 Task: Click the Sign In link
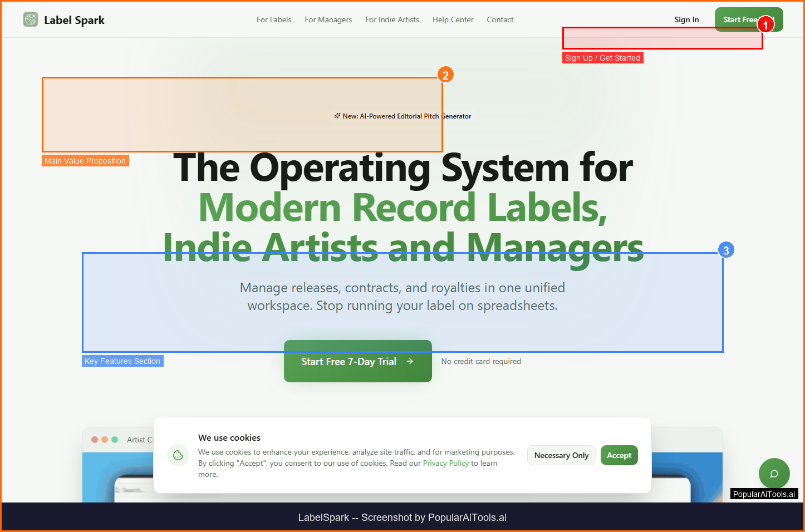(686, 19)
